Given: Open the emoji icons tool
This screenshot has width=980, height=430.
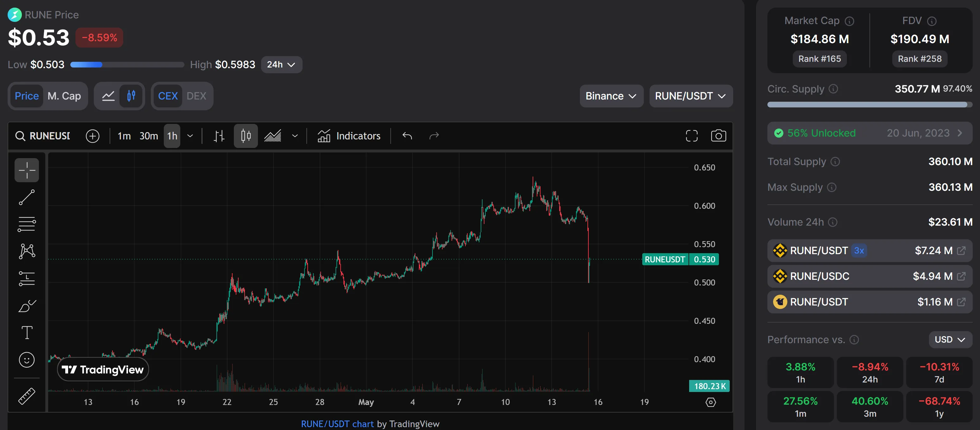Looking at the screenshot, I should (27, 360).
